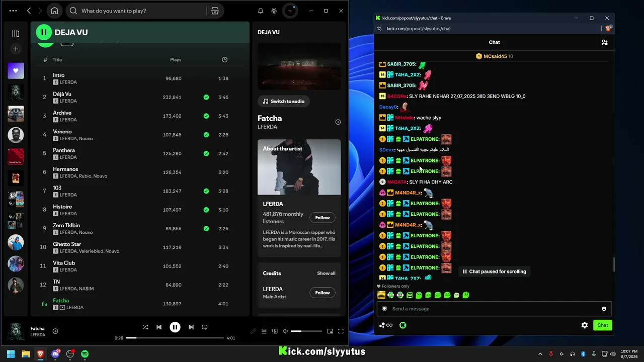Toggle saved checkmark for Panthera
Image resolution: width=644 pixels, height=362 pixels.
point(206,153)
